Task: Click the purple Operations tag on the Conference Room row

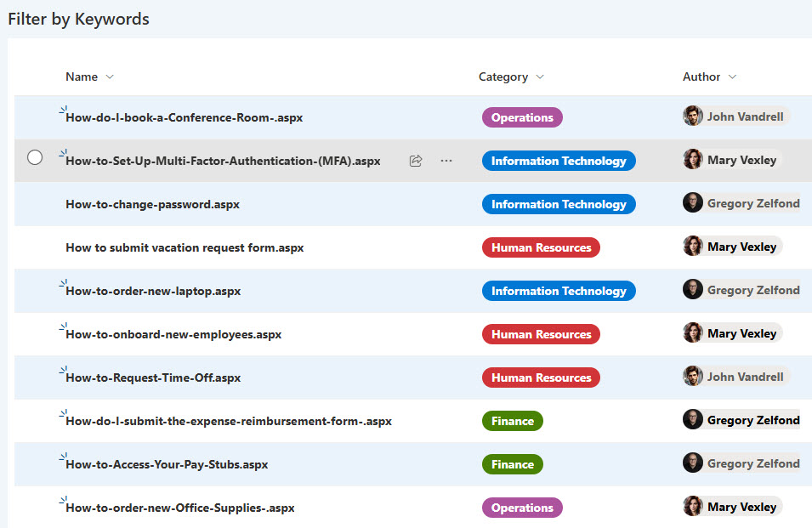Action: (x=522, y=118)
